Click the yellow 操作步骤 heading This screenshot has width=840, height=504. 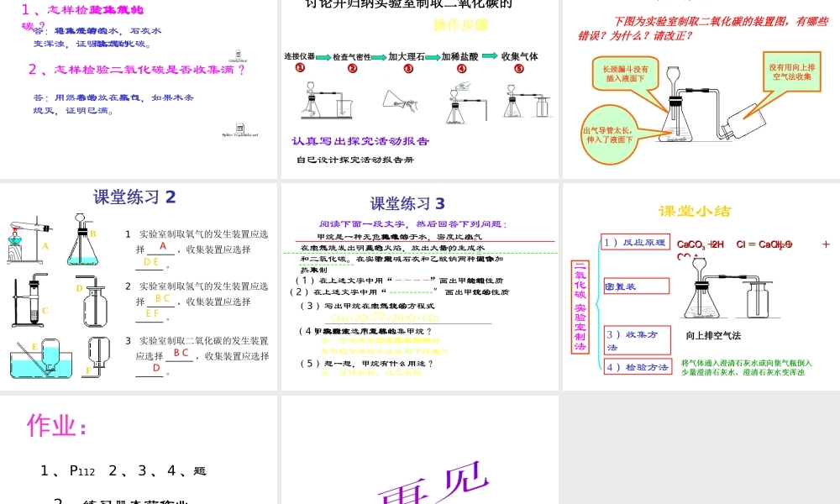pyautogui.click(x=460, y=25)
